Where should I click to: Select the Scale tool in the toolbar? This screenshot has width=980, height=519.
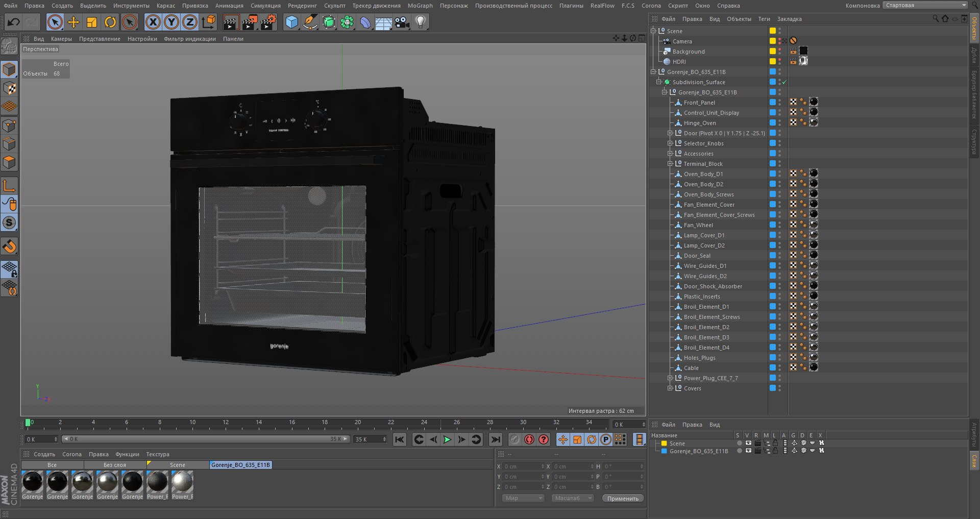pyautogui.click(x=92, y=22)
